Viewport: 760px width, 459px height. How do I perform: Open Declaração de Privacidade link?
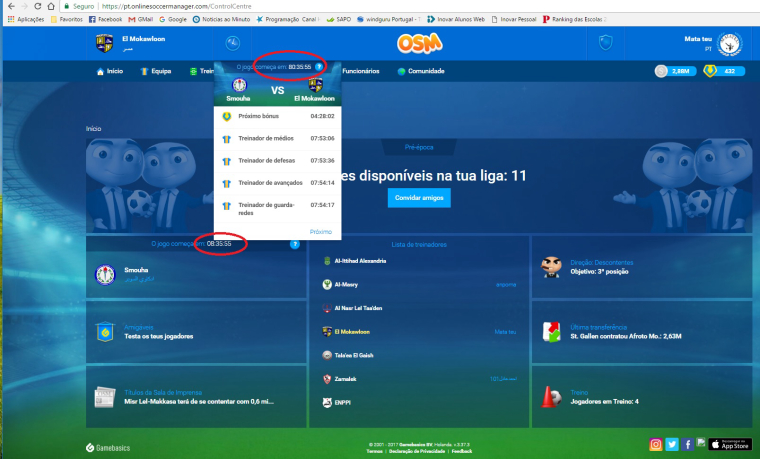coord(417,451)
